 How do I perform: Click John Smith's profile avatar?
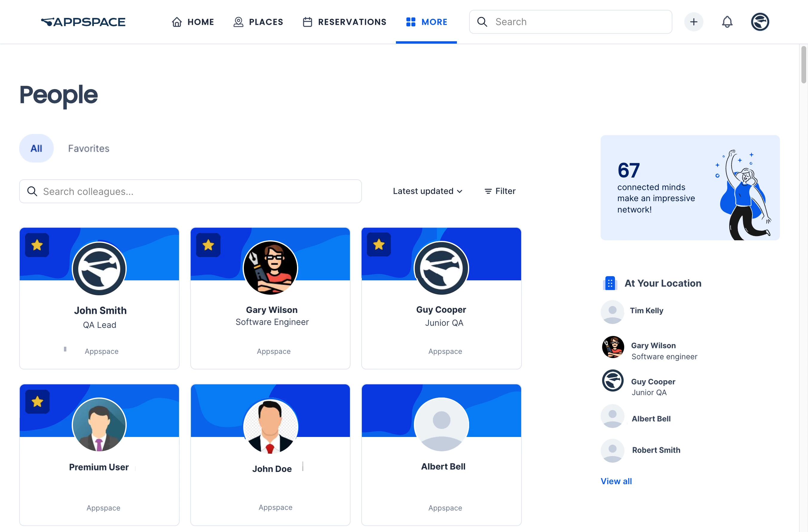click(99, 269)
